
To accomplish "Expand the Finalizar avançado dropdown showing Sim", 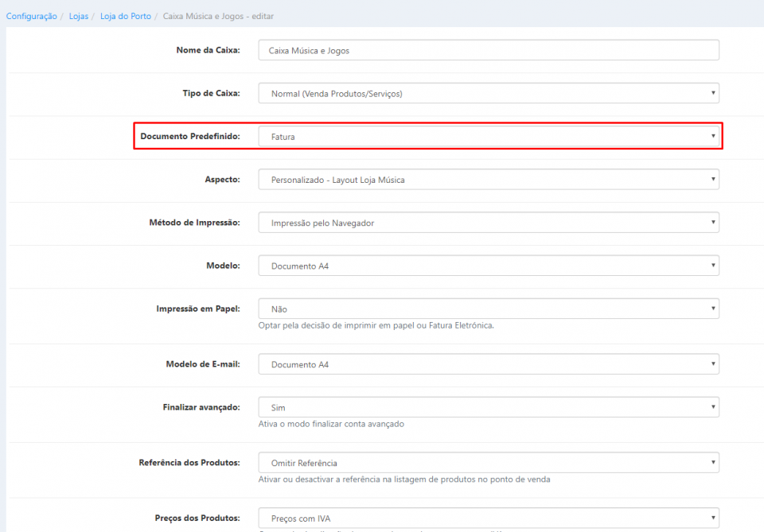I will click(x=489, y=407).
